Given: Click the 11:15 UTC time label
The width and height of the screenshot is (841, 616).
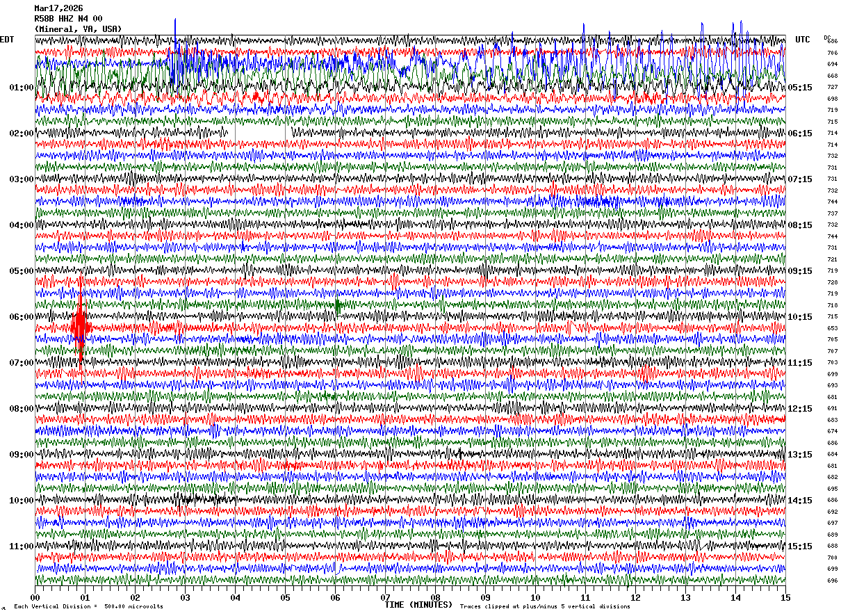Looking at the screenshot, I should coord(800,363).
